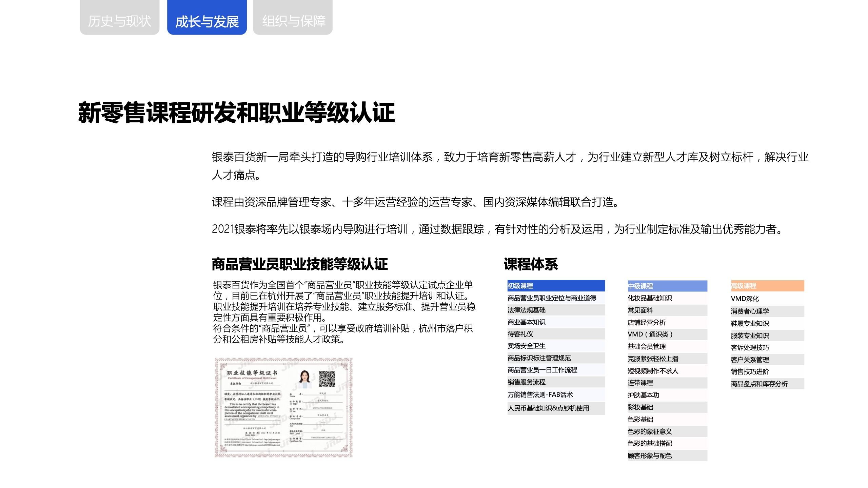Click the paragraph starting 2021银泰将率先
This screenshot has width=868, height=488.
tap(498, 229)
